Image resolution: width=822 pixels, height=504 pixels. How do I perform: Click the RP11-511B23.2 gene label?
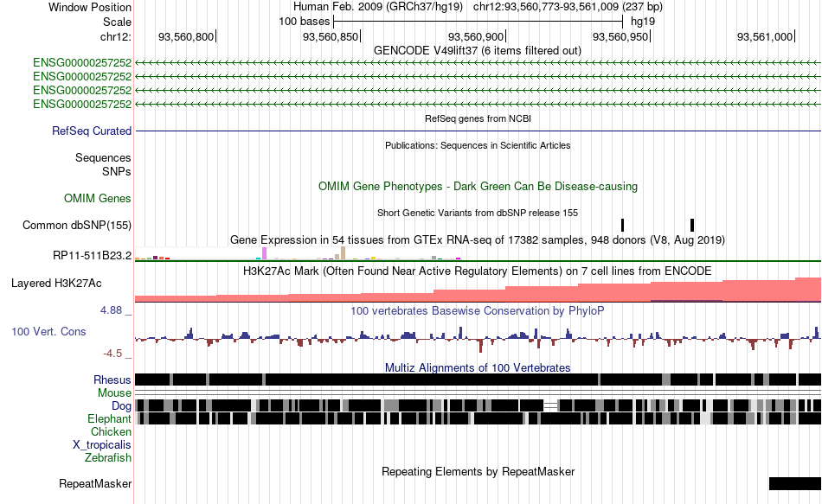[93, 256]
